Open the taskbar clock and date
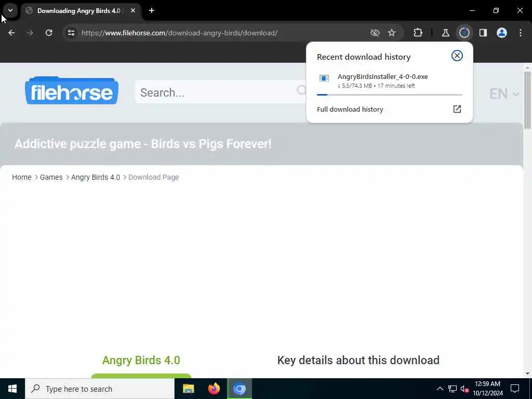 click(x=487, y=389)
